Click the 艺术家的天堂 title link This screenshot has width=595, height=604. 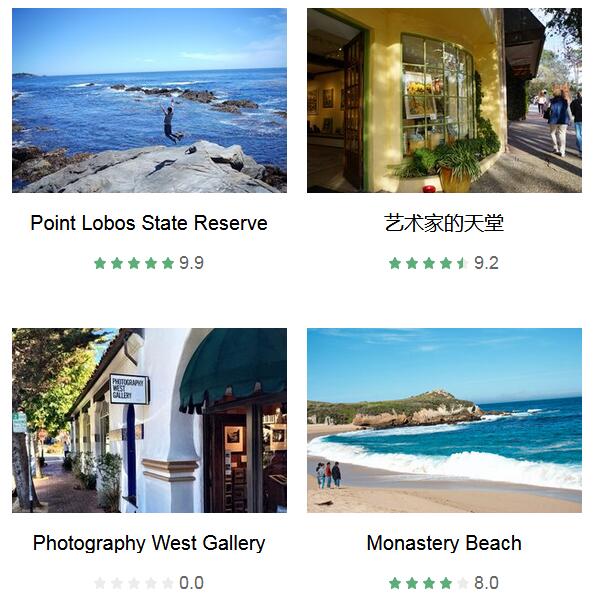tap(444, 223)
